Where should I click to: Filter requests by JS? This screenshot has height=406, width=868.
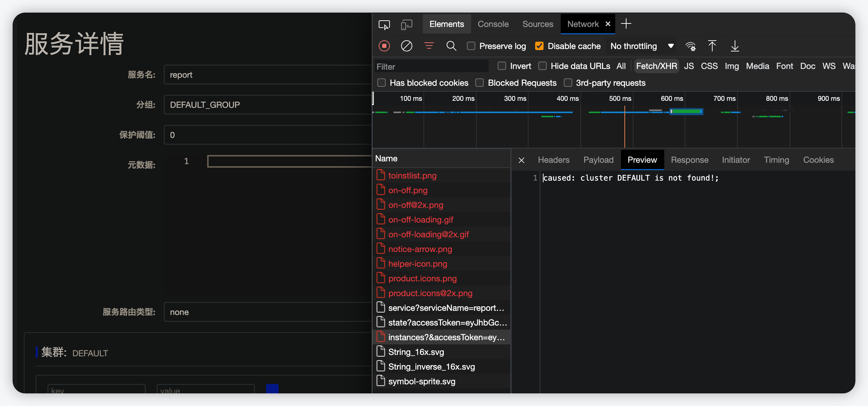689,66
